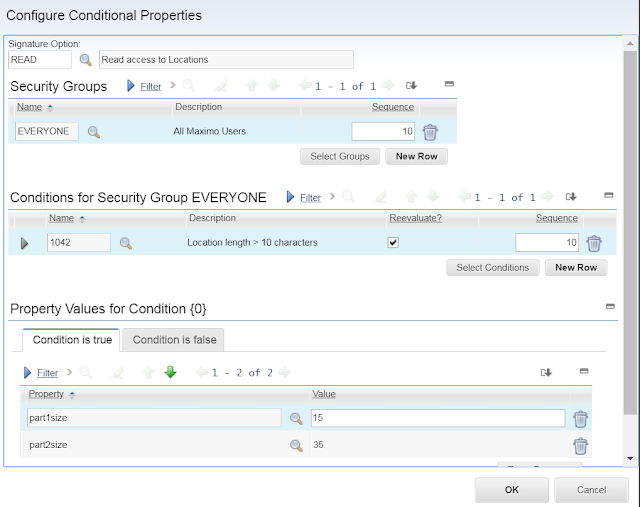Delete condition 1042 row
The image size is (640, 507).
(594, 243)
